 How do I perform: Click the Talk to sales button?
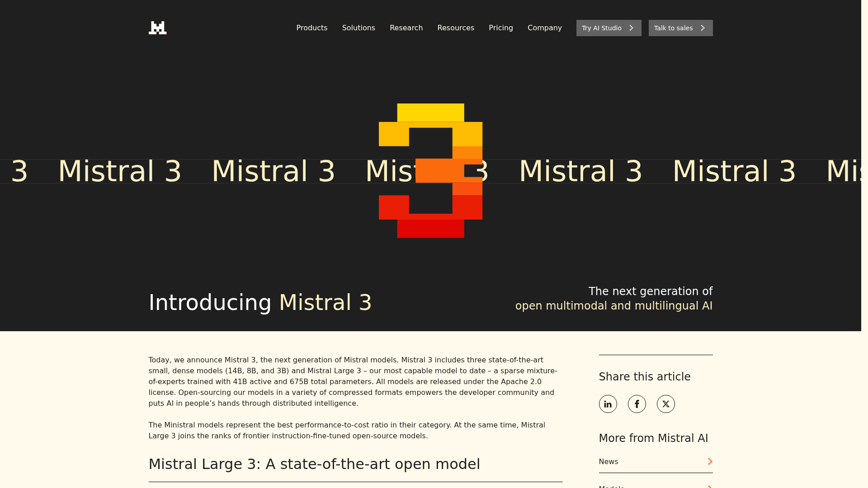click(x=680, y=28)
